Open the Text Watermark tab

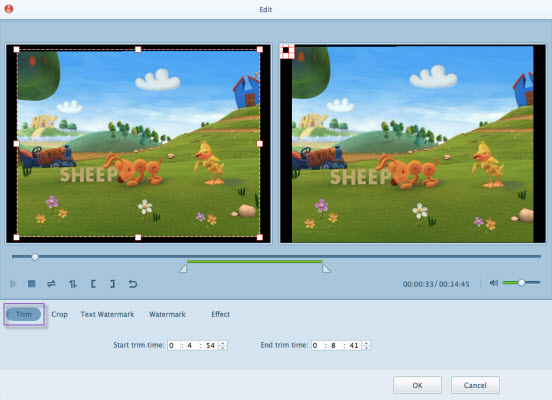tap(107, 314)
